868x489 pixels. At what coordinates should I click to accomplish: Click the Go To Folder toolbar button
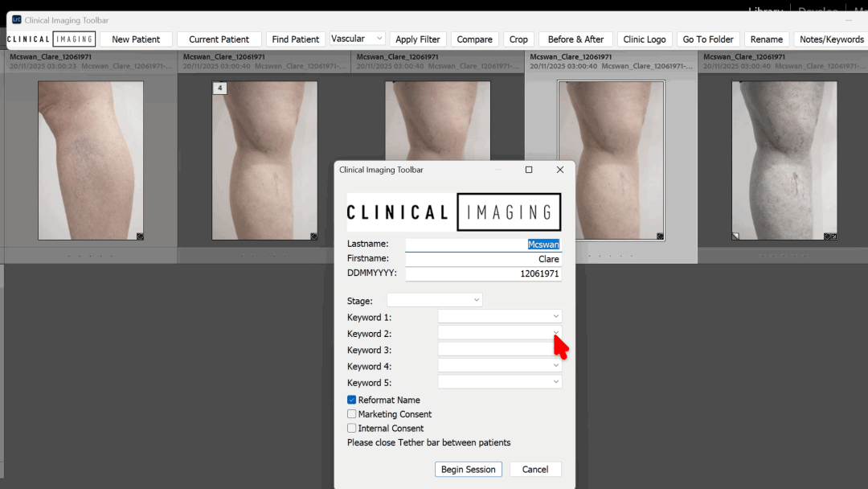[x=708, y=39]
